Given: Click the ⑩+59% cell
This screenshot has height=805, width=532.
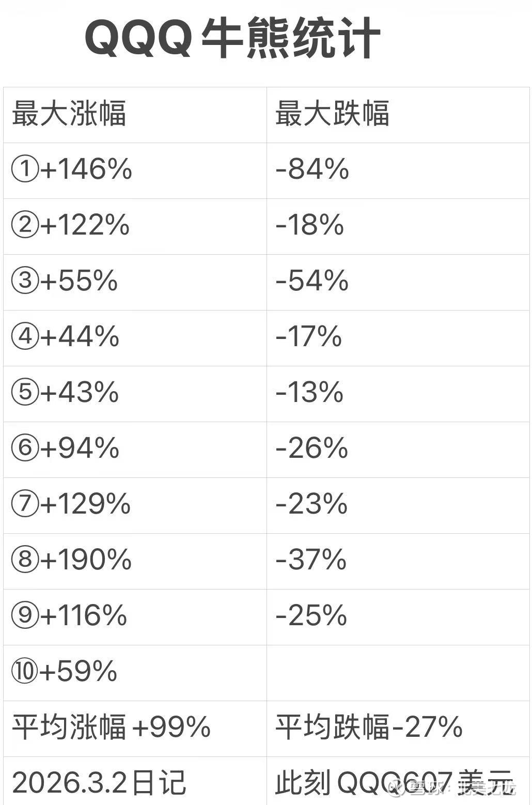Looking at the screenshot, I should [x=65, y=672].
